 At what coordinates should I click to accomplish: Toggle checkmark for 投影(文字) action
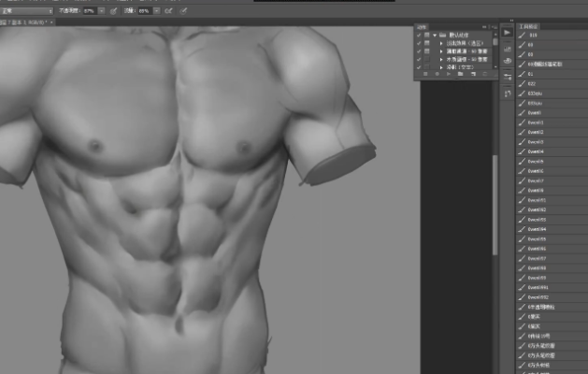pyautogui.click(x=419, y=67)
